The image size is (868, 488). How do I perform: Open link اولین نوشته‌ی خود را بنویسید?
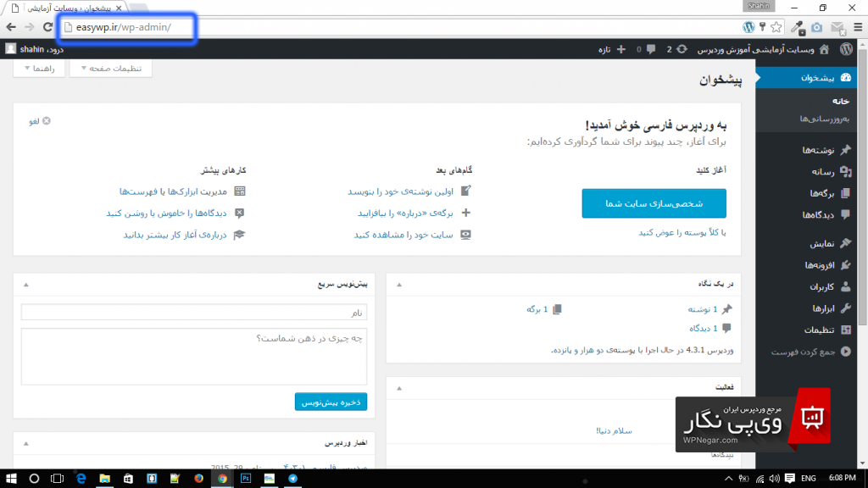point(400,191)
